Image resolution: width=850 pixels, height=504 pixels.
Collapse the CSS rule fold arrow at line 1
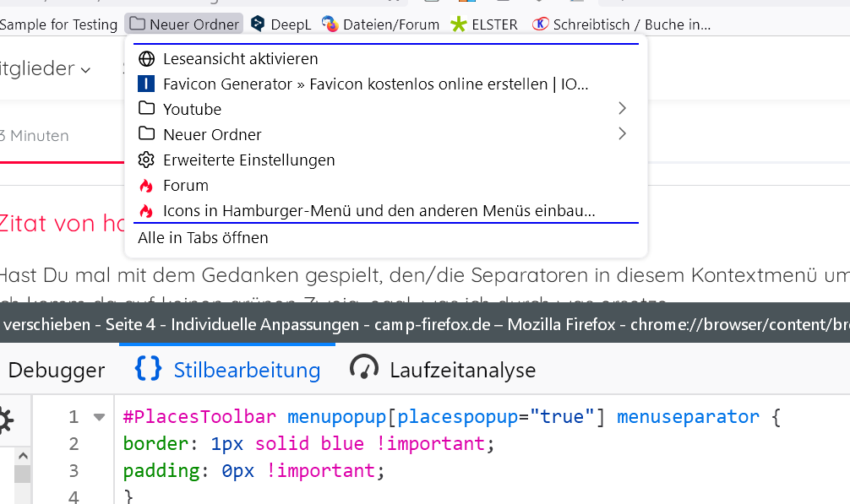[100, 417]
